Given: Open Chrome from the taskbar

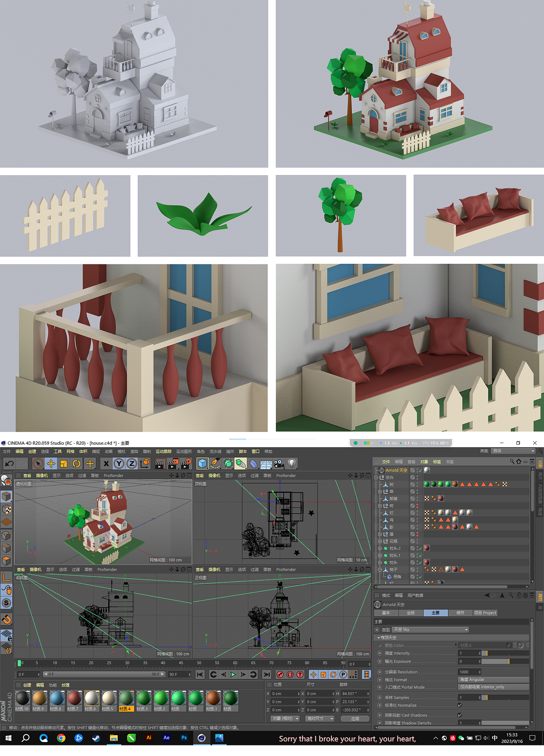Looking at the screenshot, I should pyautogui.click(x=61, y=738).
